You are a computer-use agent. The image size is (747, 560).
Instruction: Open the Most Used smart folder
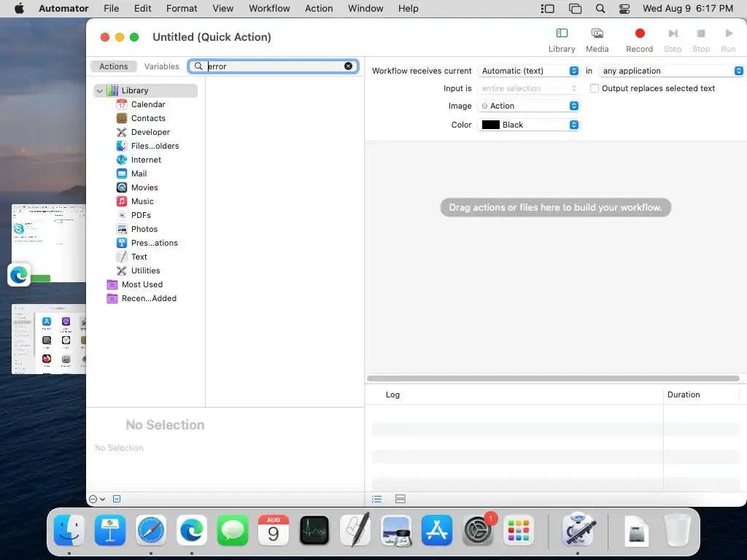click(x=142, y=284)
